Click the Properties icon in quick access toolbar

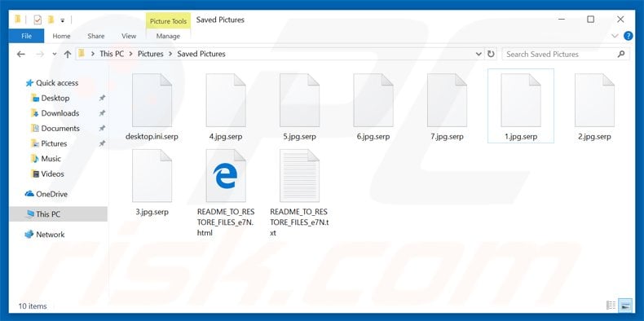[x=37, y=20]
